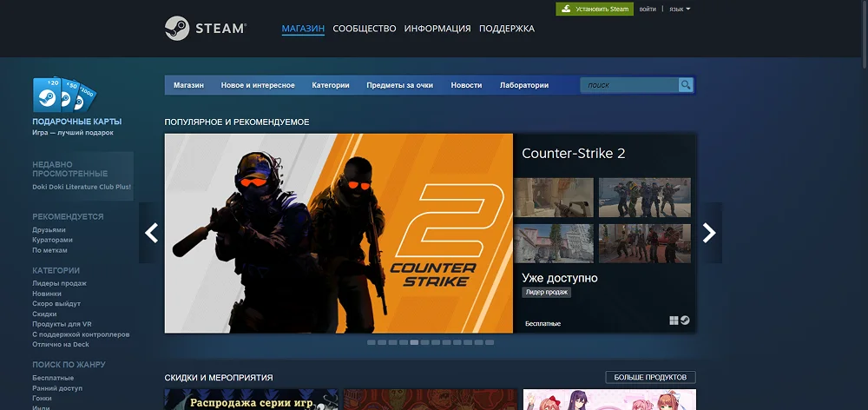Open the язык language dropdown
Image resolution: width=868 pixels, height=410 pixels.
(680, 9)
